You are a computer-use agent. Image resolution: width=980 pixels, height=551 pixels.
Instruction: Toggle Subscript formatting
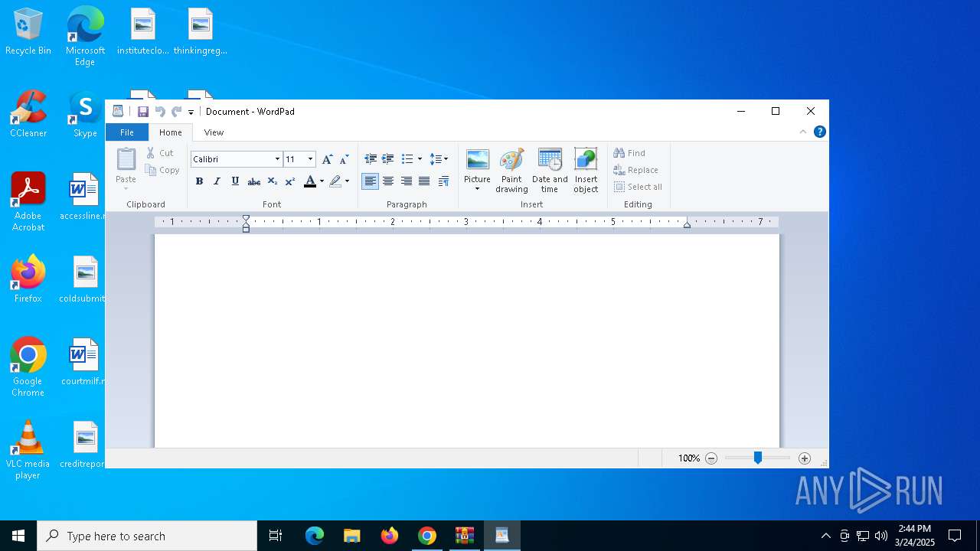(x=272, y=181)
